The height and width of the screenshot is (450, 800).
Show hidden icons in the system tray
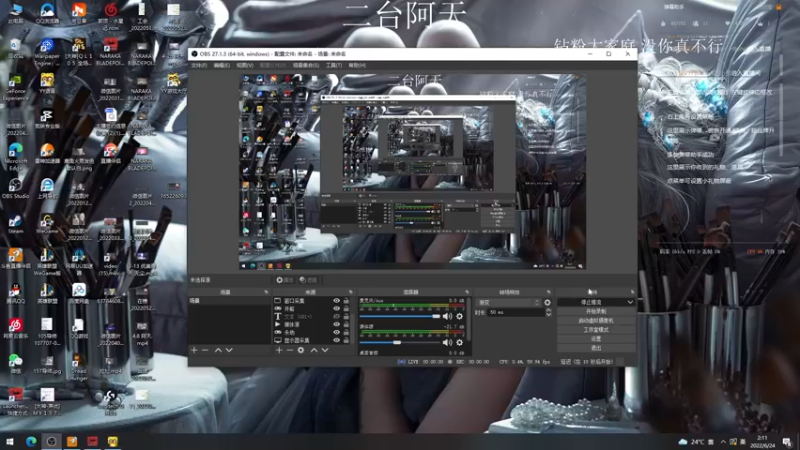point(723,442)
